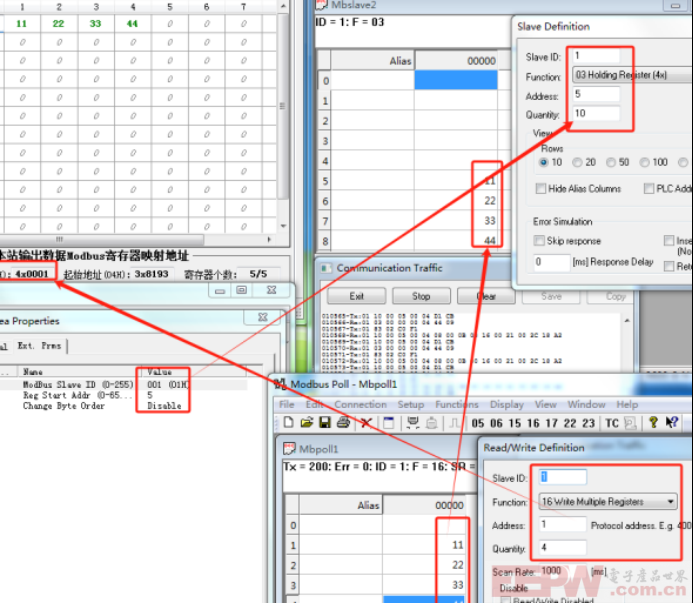The height and width of the screenshot is (603, 693).
Task: Click the Clear button in Communication Traffic
Action: (x=486, y=296)
